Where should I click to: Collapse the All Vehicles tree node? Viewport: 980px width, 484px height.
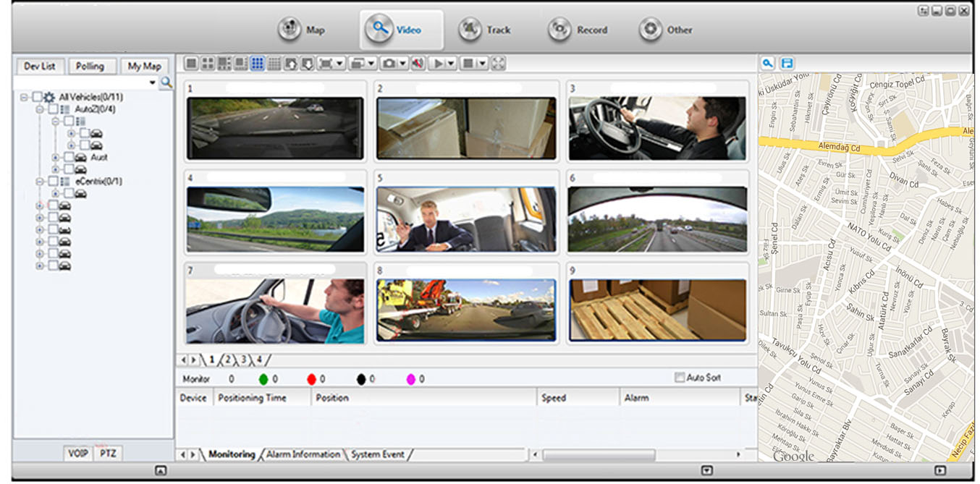pos(25,97)
